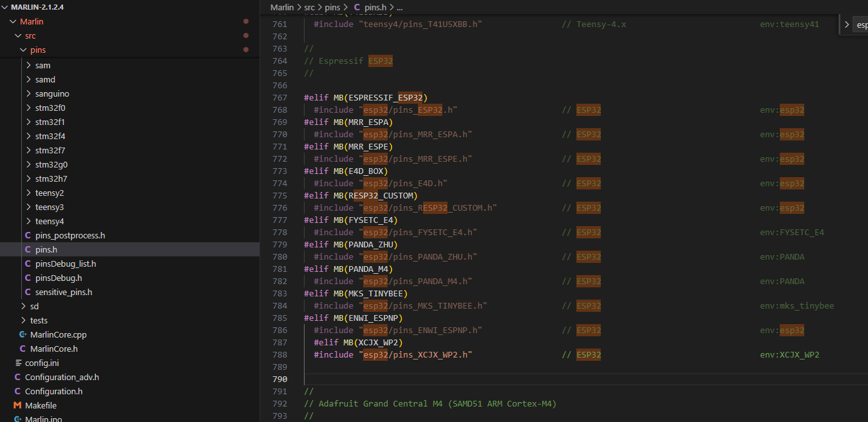Click pins in the breadcrumb
Viewport: 868px width, 422px height.
332,7
